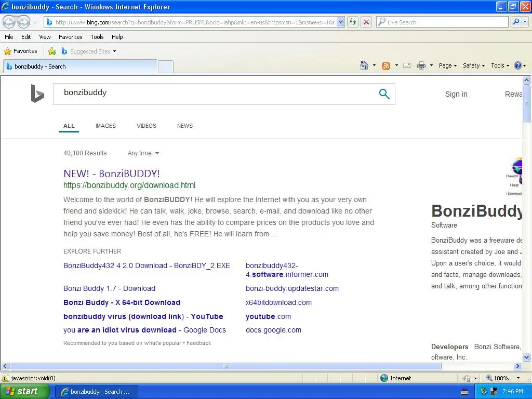Screen dimensions: 532x399
Task: Expand the Home button dropdown arrow
Action: click(x=374, y=65)
